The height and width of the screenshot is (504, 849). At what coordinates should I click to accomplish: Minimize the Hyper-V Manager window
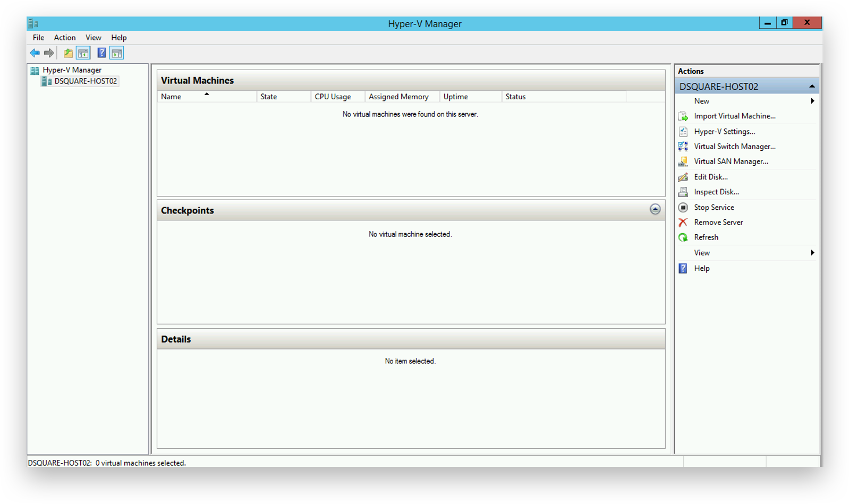pyautogui.click(x=767, y=23)
